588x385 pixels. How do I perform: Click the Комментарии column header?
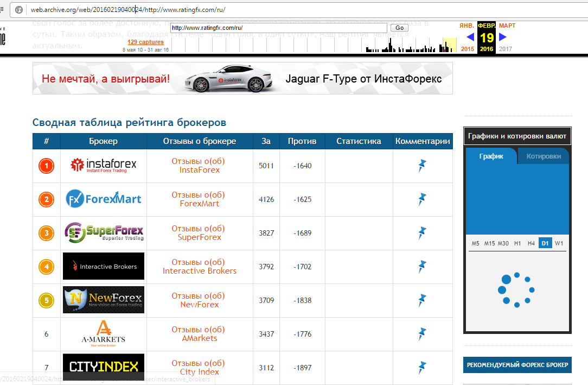(x=423, y=141)
